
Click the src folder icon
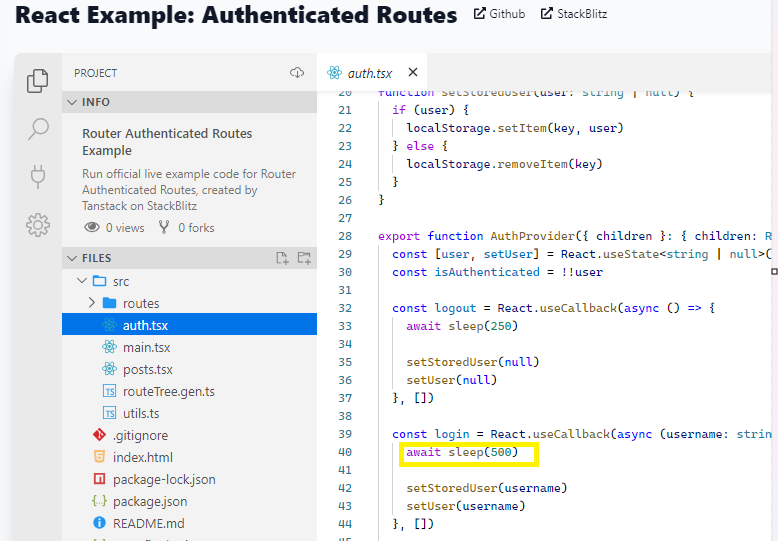click(x=100, y=281)
